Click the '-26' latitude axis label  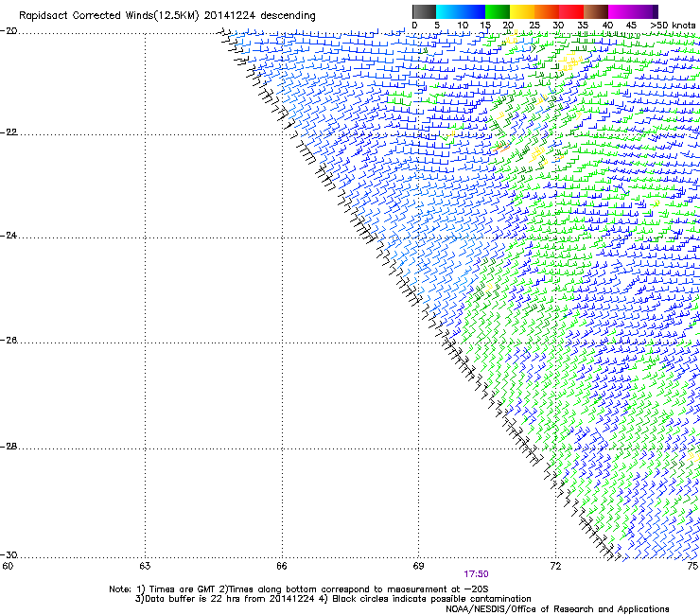[x=9, y=341]
